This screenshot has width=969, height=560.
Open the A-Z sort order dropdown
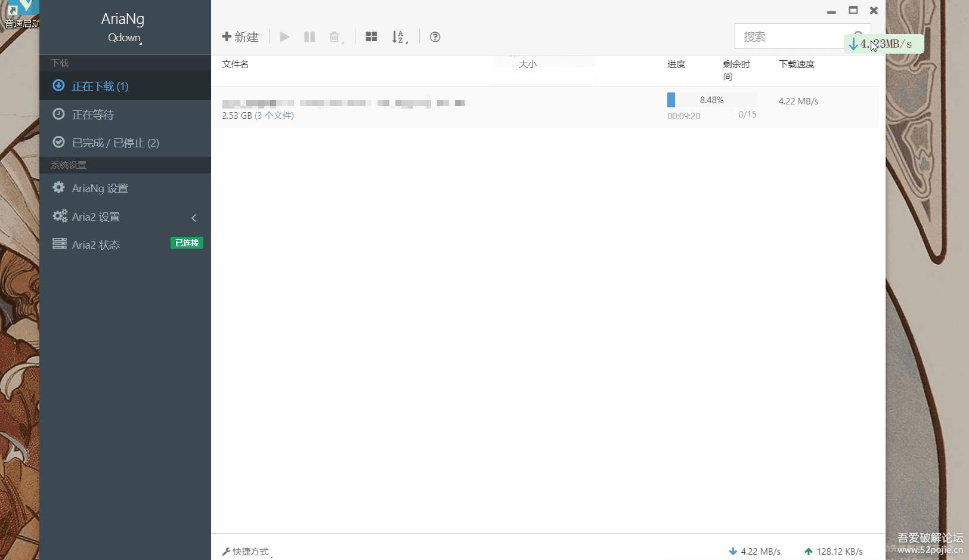pos(400,37)
